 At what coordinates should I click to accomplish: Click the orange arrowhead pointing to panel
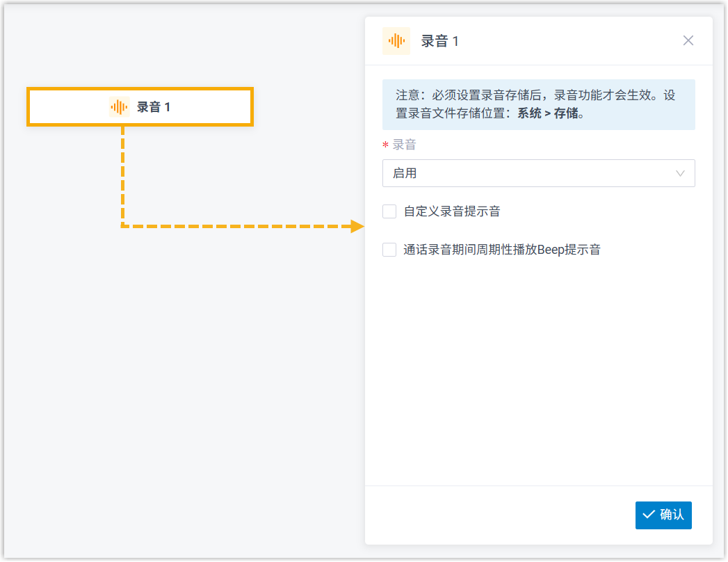357,226
